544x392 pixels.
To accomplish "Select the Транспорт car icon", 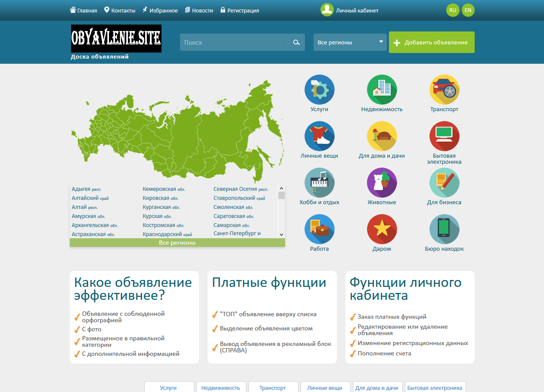I will [444, 90].
